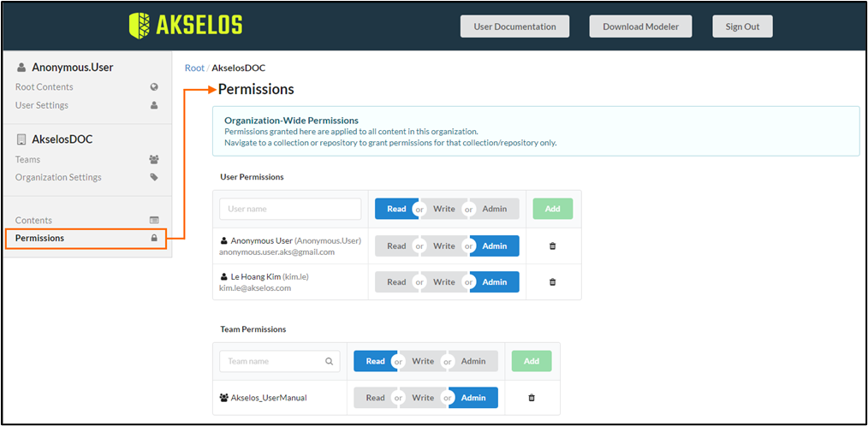
Task: Click the table icon beside Contents
Action: point(154,220)
